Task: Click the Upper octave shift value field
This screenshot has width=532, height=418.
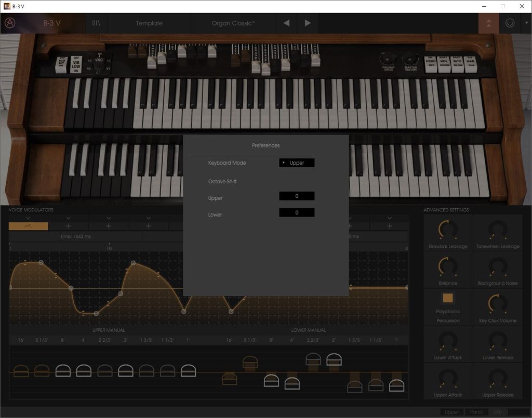Action: click(297, 196)
